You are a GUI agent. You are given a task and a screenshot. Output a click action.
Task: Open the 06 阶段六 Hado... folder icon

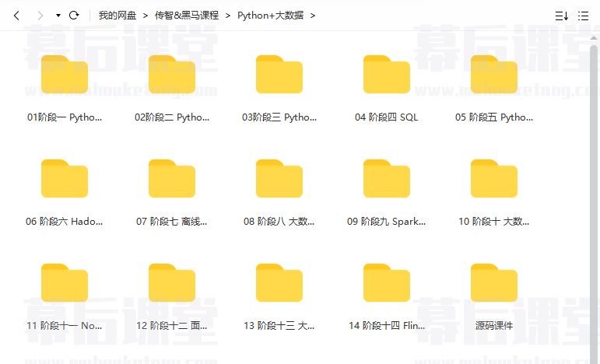pyautogui.click(x=65, y=179)
